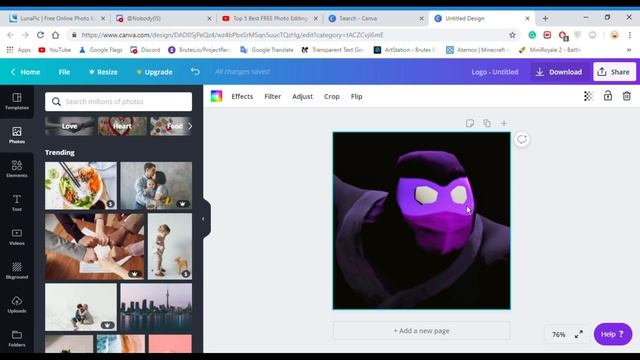Screen dimensions: 640x360
Task: Open the Google Translate bookmark
Action: coord(267,50)
